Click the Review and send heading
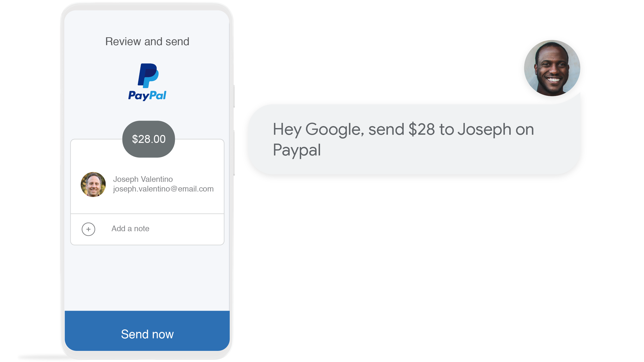 click(x=147, y=41)
